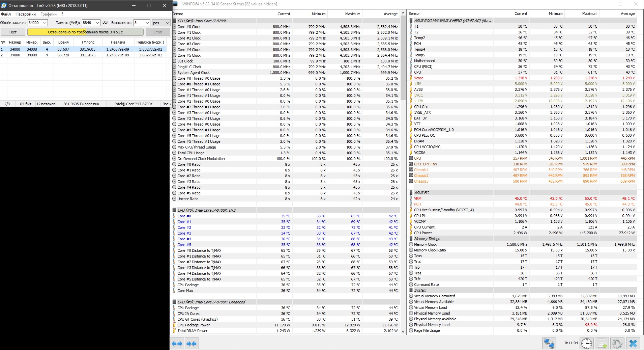Start logging with the sheet-and-plus icon
The image size is (644, 350).
click(x=603, y=344)
